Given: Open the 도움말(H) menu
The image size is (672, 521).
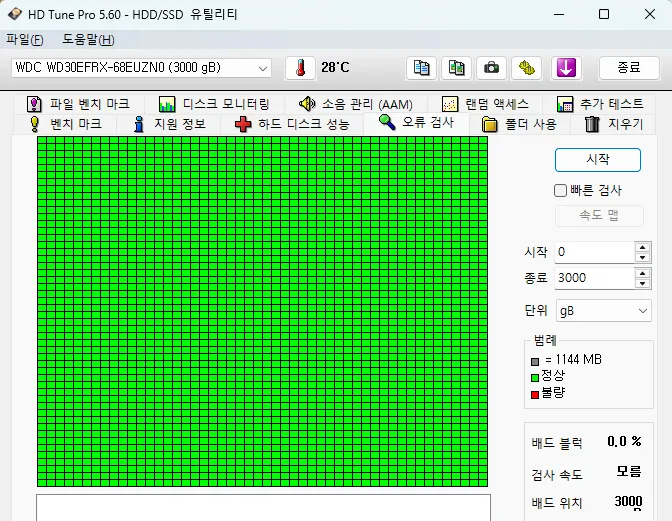Looking at the screenshot, I should (x=88, y=40).
